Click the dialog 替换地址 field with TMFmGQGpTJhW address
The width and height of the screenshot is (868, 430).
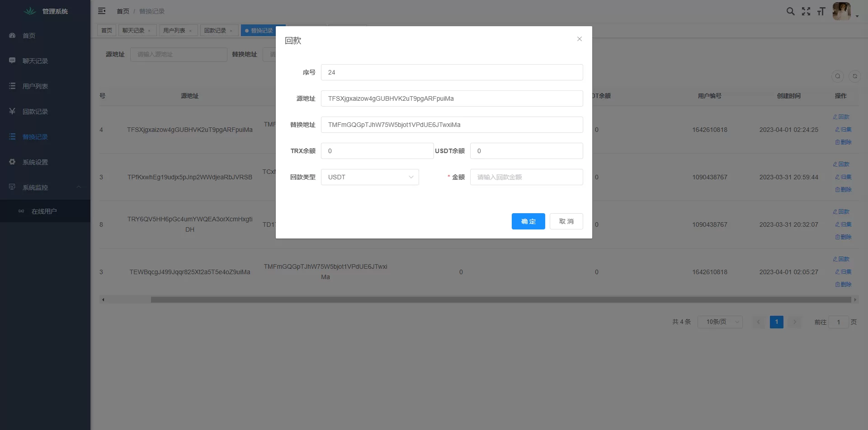[452, 125]
